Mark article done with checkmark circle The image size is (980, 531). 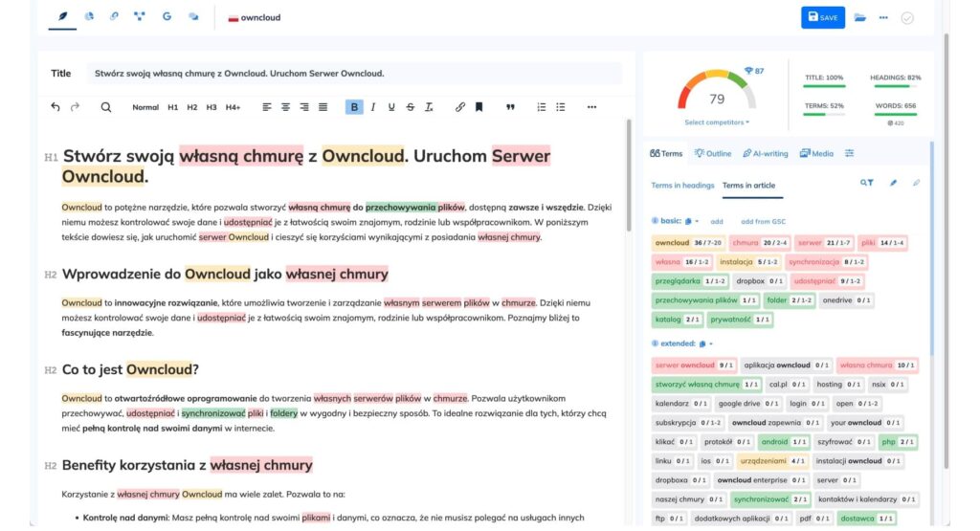907,18
